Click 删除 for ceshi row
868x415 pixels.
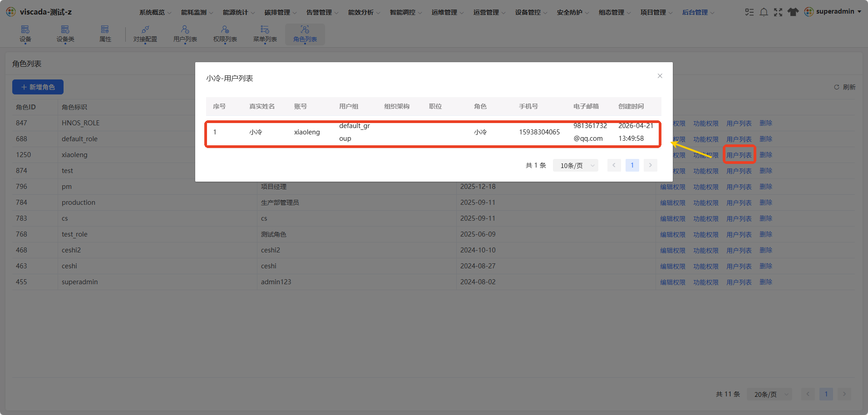(766, 266)
